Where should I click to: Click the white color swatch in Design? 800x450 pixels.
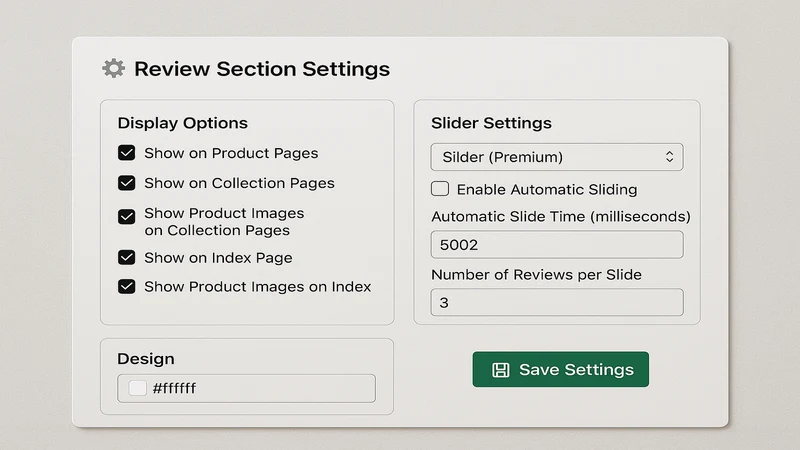(137, 388)
